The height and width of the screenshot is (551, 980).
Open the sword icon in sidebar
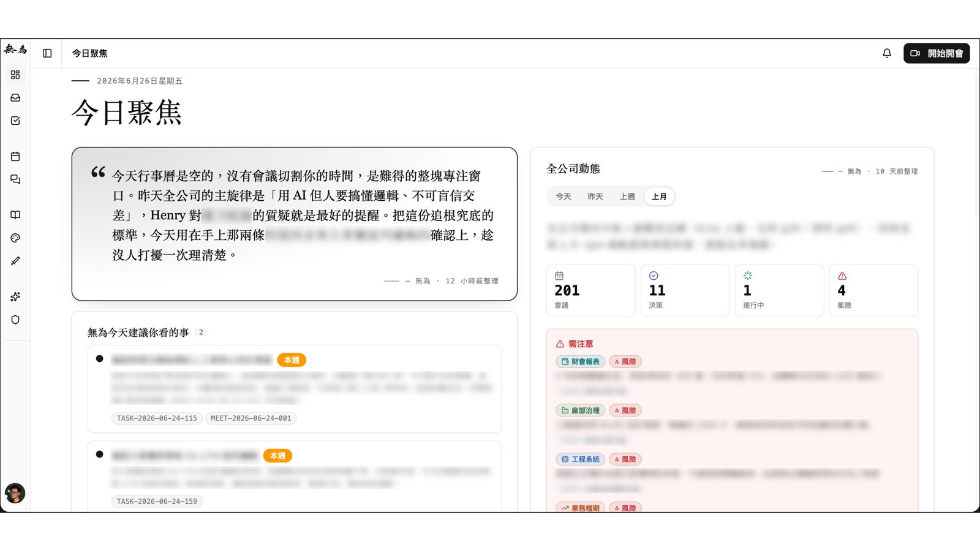point(15,261)
